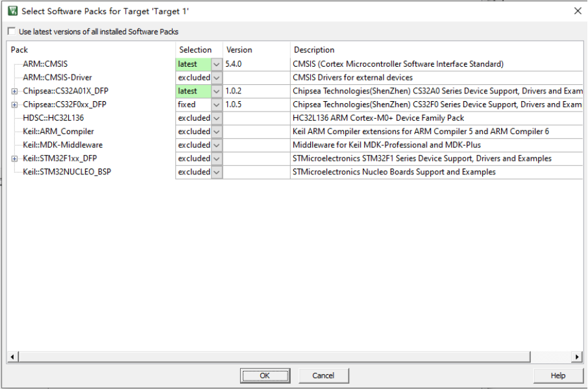Open selection dropdown for Keil::MDK-Middleware
This screenshot has width=588, height=389.
(216, 145)
